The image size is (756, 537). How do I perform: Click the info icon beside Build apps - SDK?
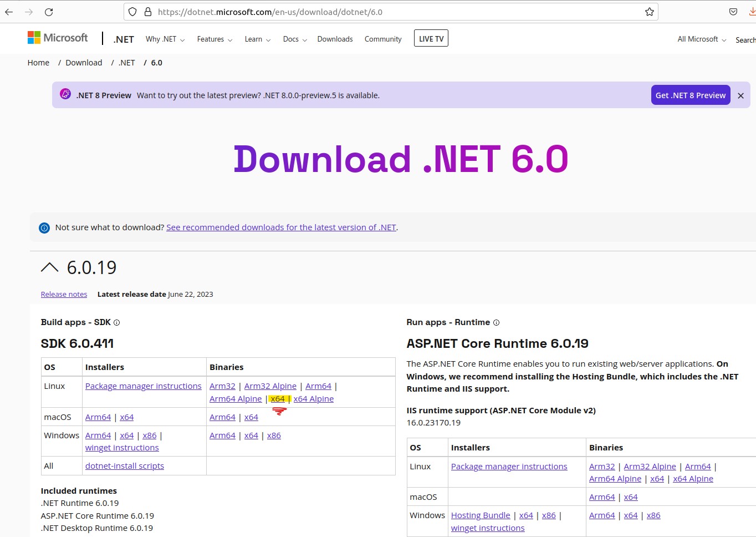(x=116, y=322)
